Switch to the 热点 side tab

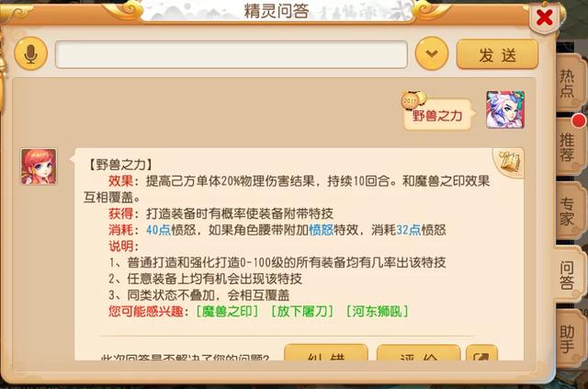click(568, 84)
